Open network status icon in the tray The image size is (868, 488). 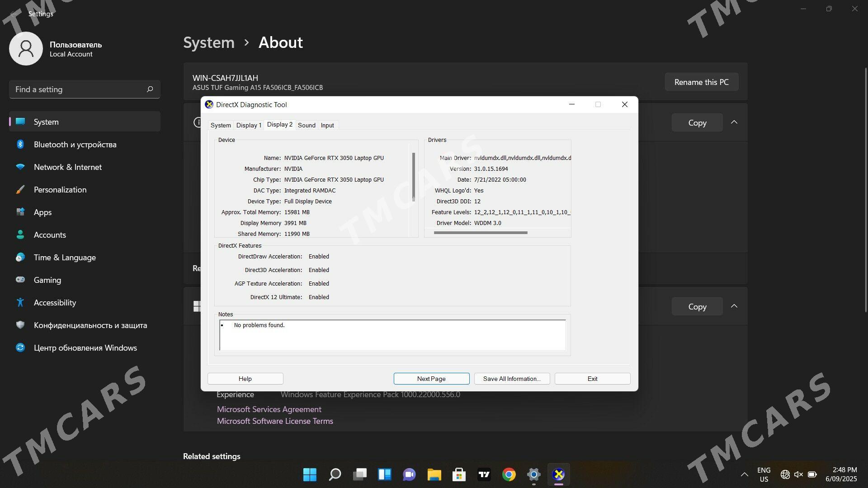click(785, 474)
